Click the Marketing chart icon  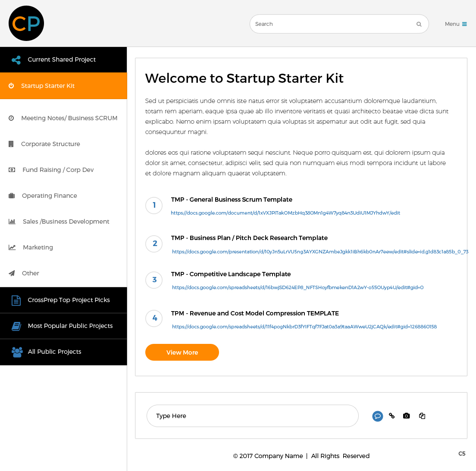(x=12, y=247)
